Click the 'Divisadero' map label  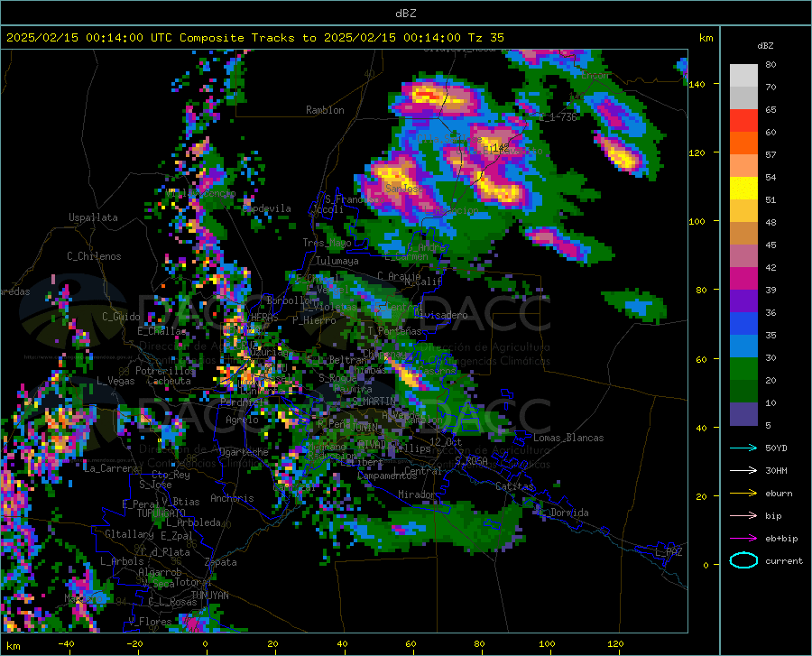tap(440, 315)
